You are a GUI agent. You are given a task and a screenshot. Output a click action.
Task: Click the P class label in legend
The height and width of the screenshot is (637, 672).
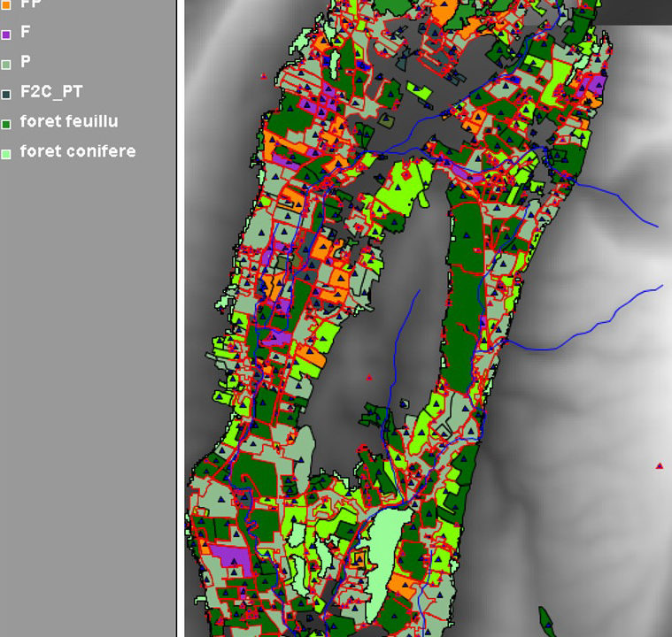(26, 62)
